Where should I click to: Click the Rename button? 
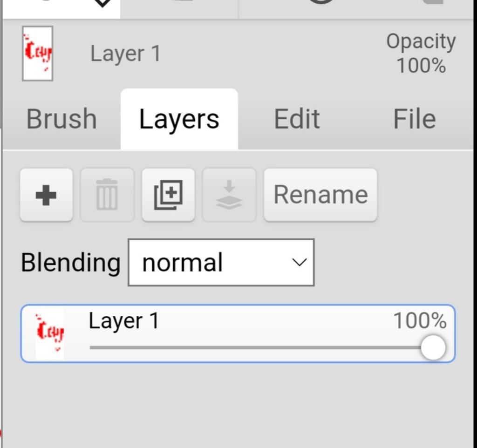pyautogui.click(x=320, y=195)
